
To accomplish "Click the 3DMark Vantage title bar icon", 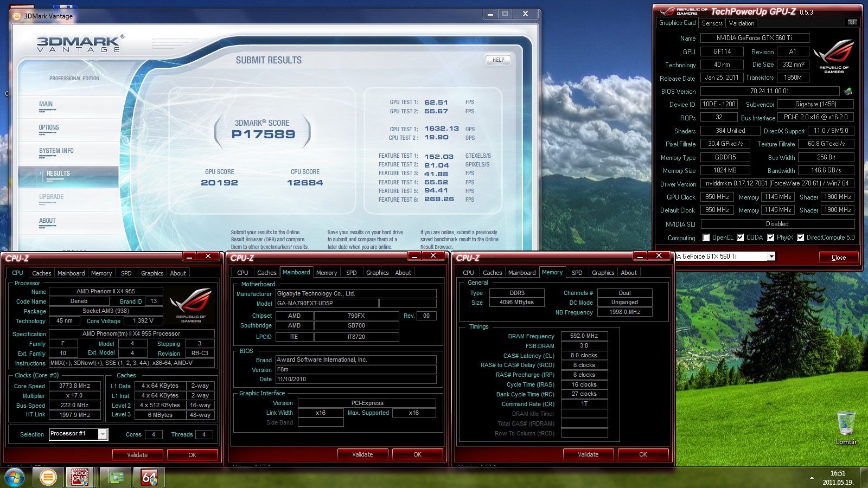I will coord(16,16).
